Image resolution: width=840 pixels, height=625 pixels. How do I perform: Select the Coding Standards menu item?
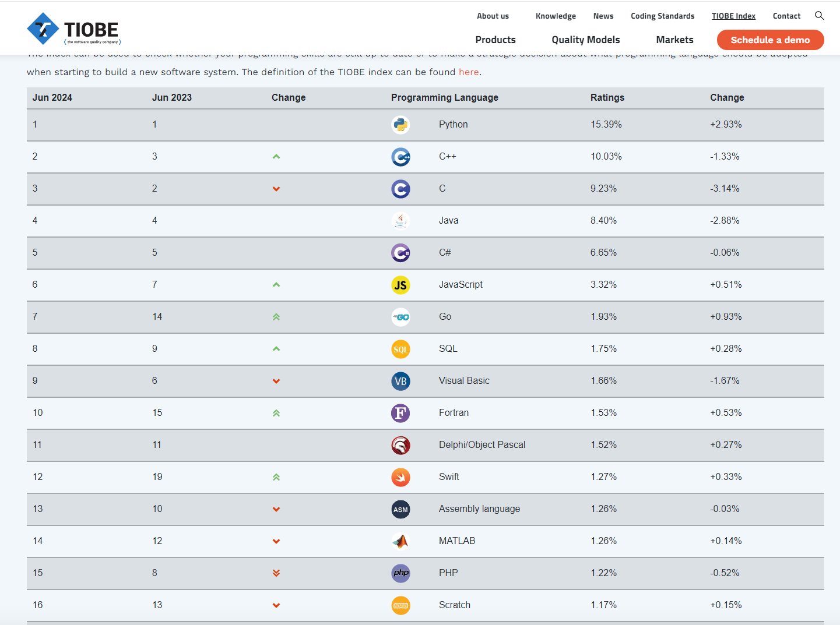[662, 16]
